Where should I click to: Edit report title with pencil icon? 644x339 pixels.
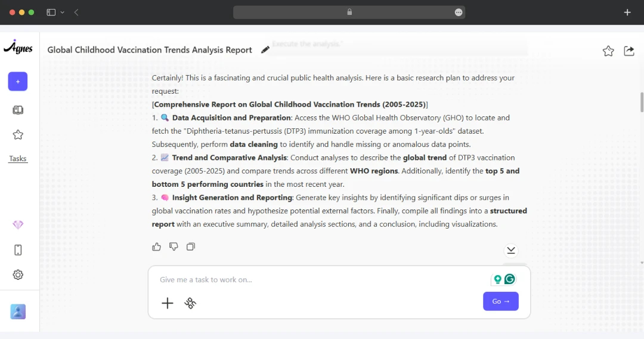pos(265,50)
